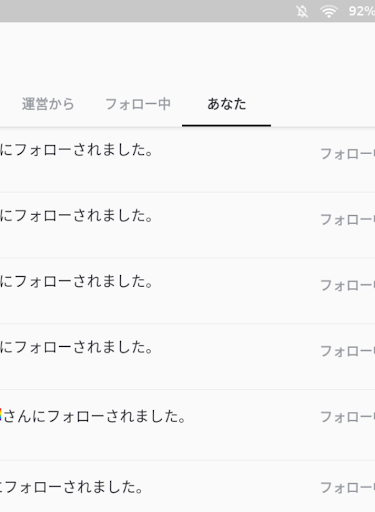This screenshot has width=375, height=512.
Task: Tap the Wi-Fi status icon
Action: [x=329, y=12]
